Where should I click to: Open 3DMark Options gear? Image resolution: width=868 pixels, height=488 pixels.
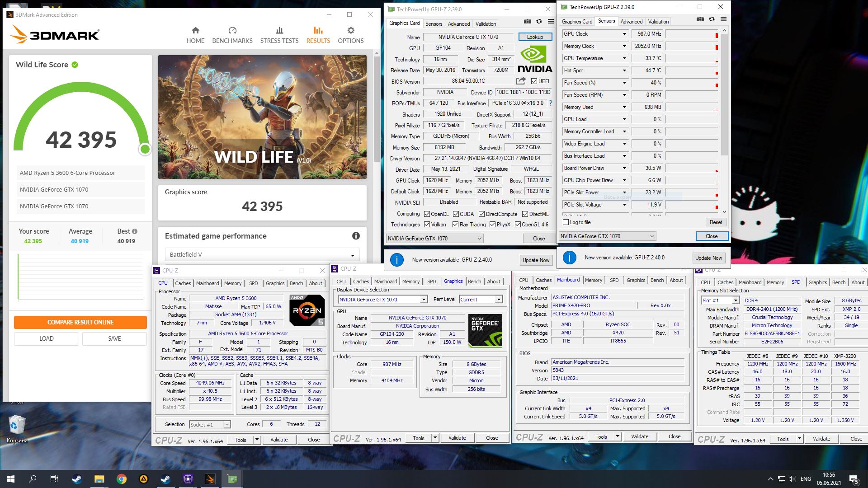tap(351, 35)
